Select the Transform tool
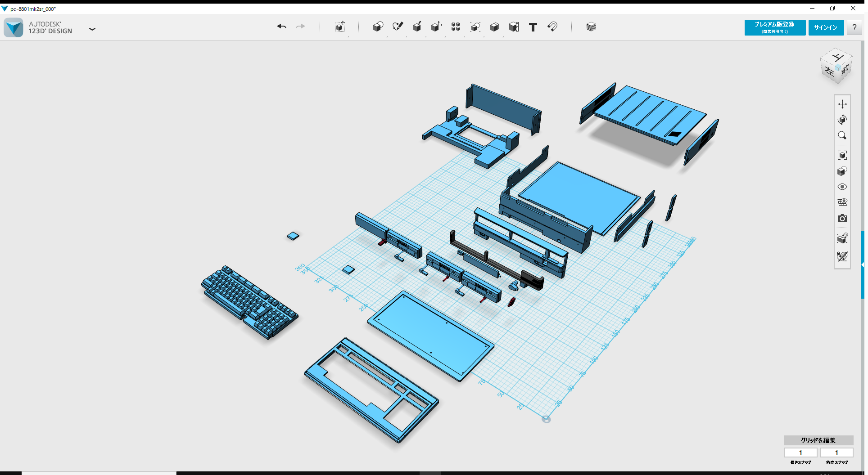The image size is (868, 475). point(340,27)
